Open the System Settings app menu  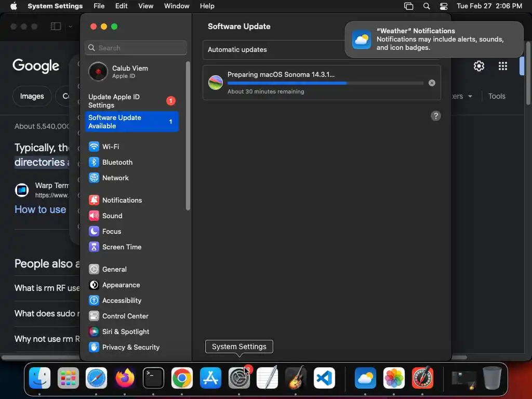tap(55, 6)
